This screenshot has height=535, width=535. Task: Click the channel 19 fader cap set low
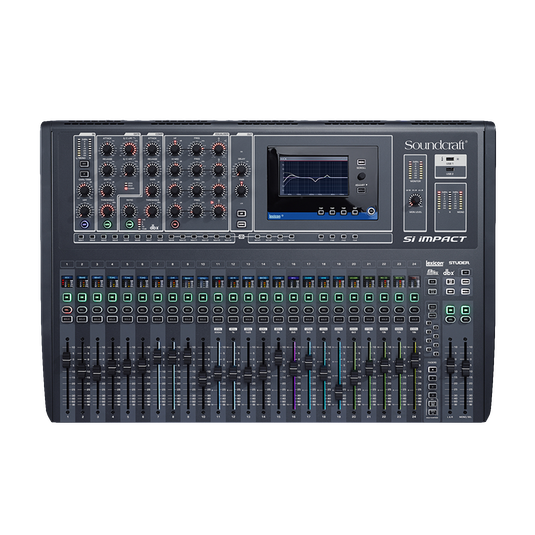[338, 392]
